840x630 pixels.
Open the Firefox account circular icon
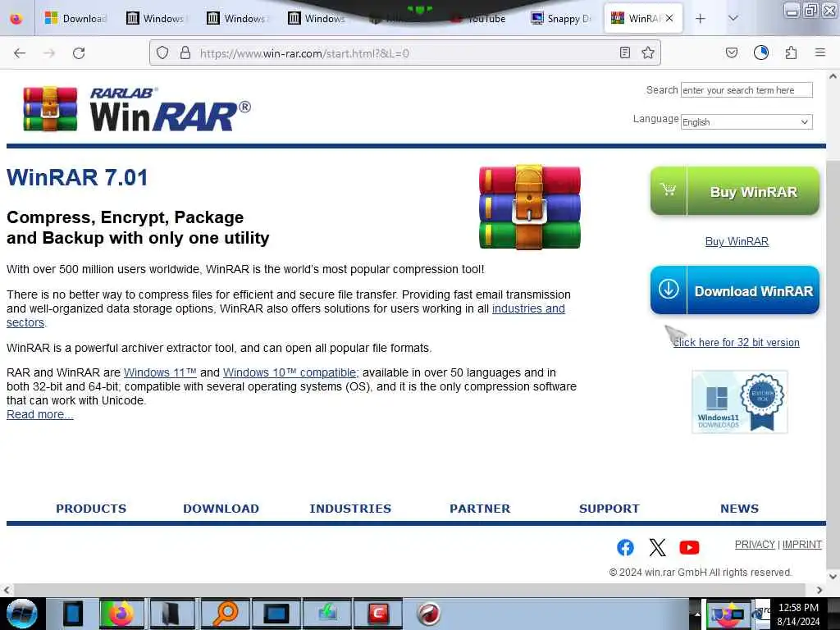[x=760, y=52]
